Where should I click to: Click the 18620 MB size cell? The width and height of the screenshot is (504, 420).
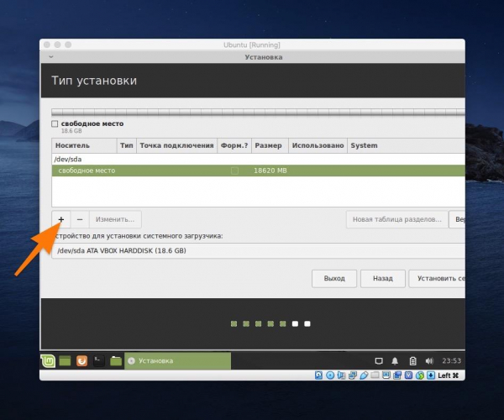point(270,171)
